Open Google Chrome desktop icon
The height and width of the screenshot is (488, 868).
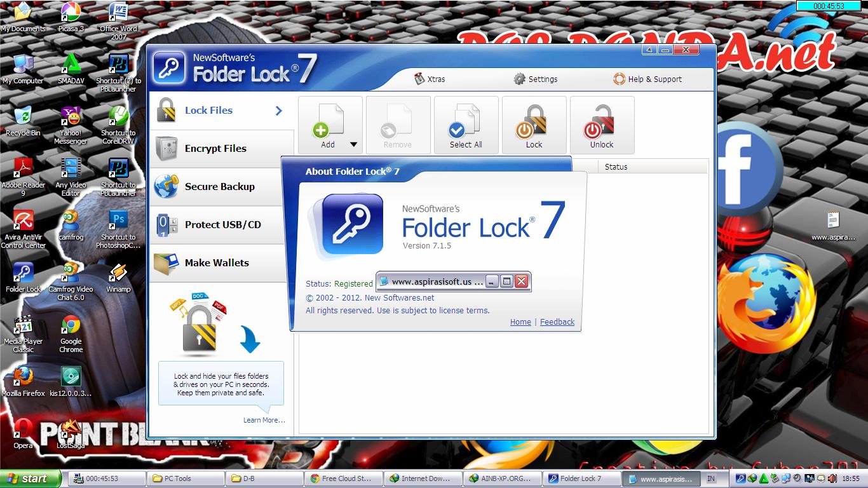(71, 334)
